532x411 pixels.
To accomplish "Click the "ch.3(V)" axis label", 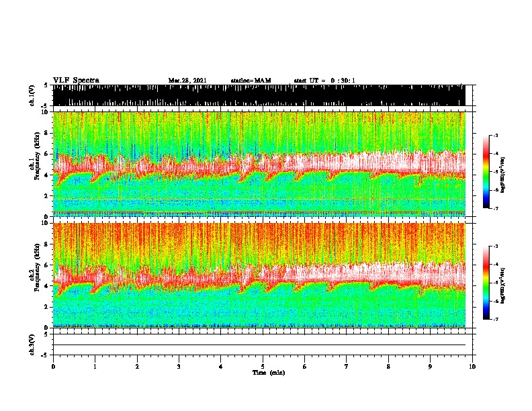I will (32, 345).
